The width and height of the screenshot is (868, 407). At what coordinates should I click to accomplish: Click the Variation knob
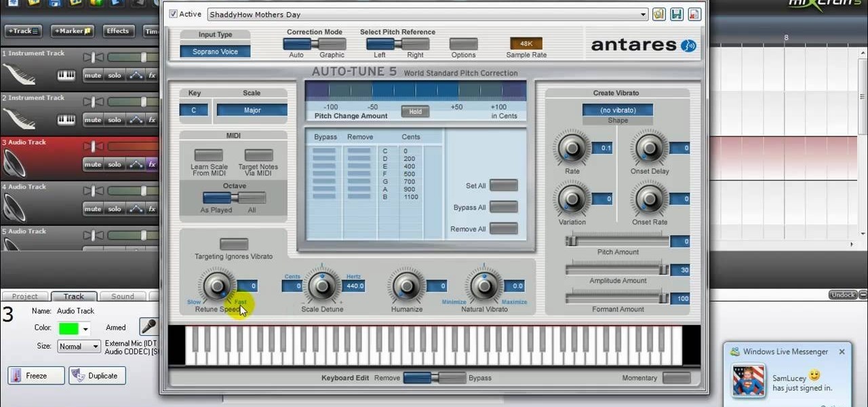tap(572, 199)
